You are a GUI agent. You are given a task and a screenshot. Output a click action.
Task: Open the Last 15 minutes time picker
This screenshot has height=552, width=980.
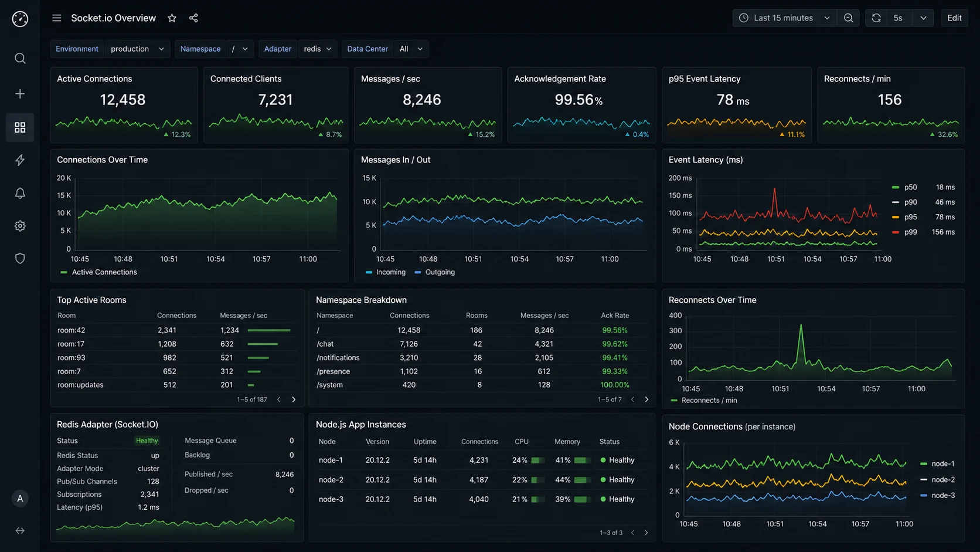click(x=784, y=18)
